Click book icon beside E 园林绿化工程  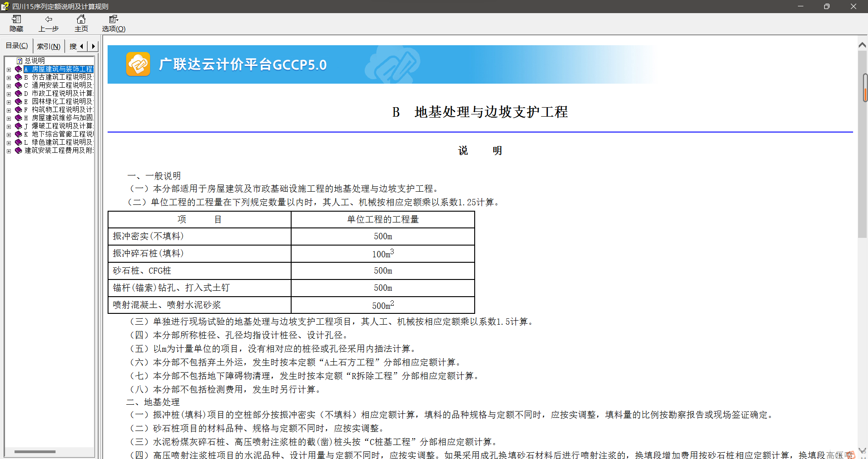click(x=19, y=102)
